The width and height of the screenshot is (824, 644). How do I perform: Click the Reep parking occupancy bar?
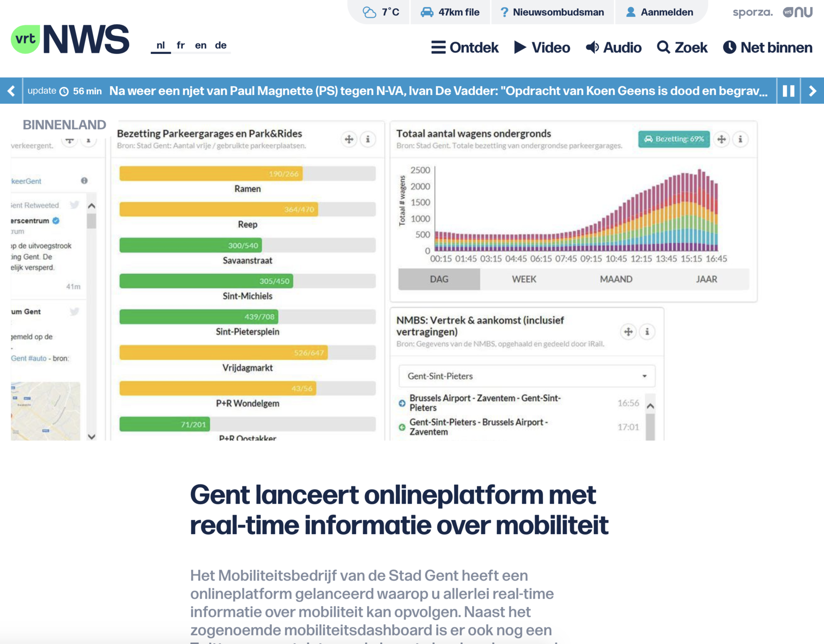[x=247, y=209]
